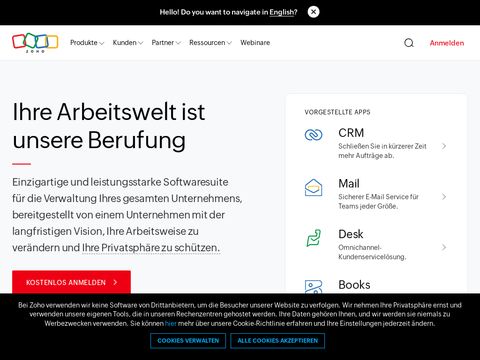Expand the Ressourcen menu
The height and width of the screenshot is (360, 480).
click(210, 43)
